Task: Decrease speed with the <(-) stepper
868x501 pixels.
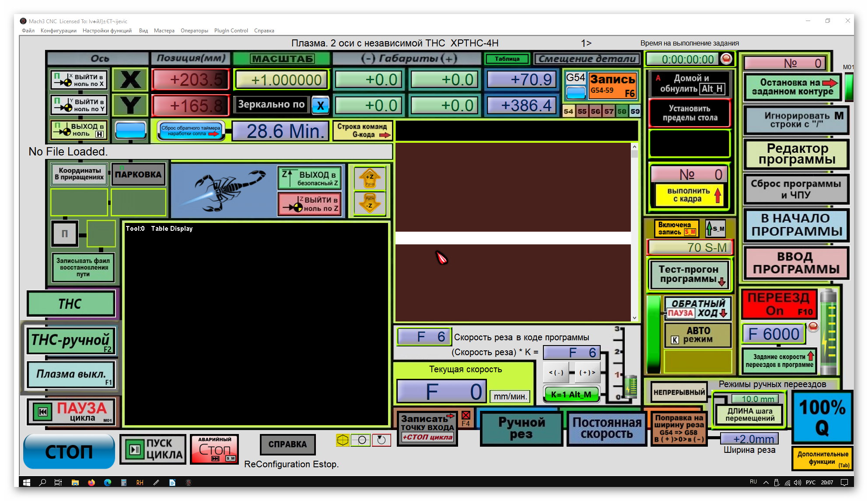Action: [x=556, y=373]
